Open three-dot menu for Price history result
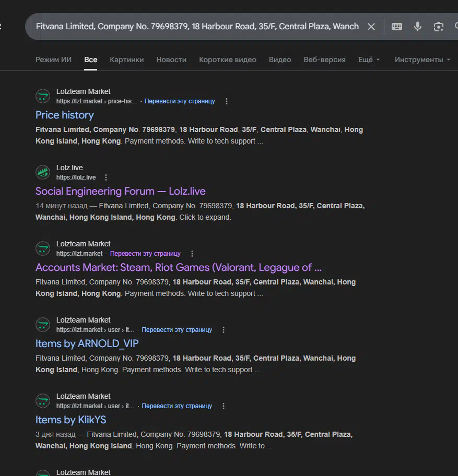Viewport: 458px width, 476px height. (x=227, y=101)
